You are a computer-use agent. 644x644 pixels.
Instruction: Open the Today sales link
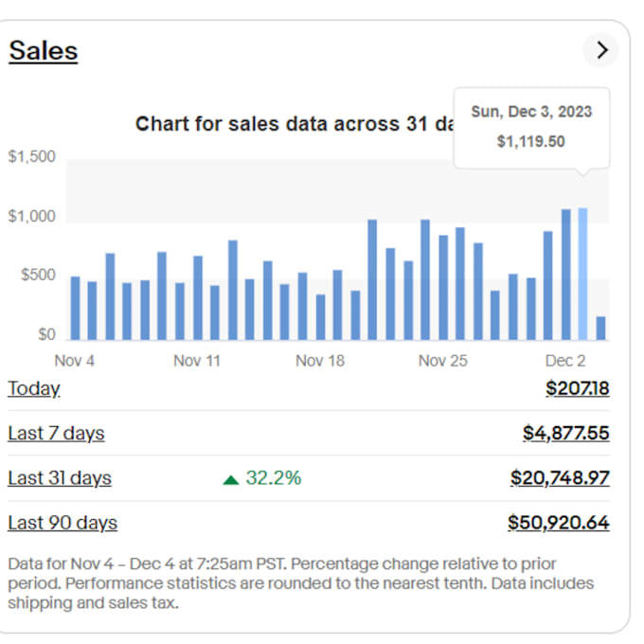coord(34,388)
